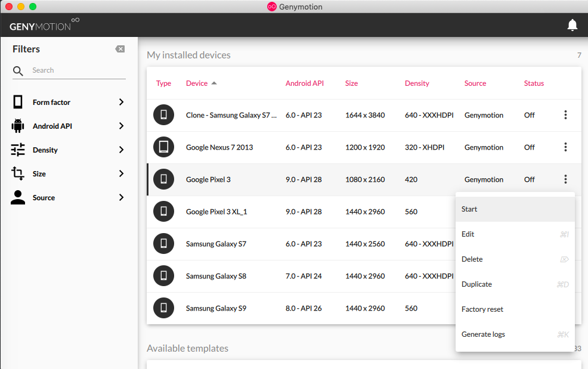Screen dimensions: 588x369
Task: Expand the Density filter
Action: (121, 150)
